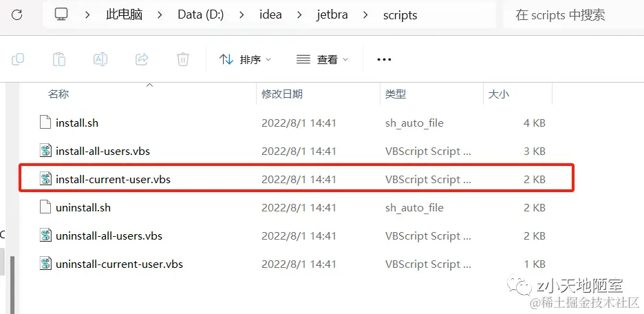Click the modified date of install.sh
The height and width of the screenshot is (314, 644).
coord(299,123)
